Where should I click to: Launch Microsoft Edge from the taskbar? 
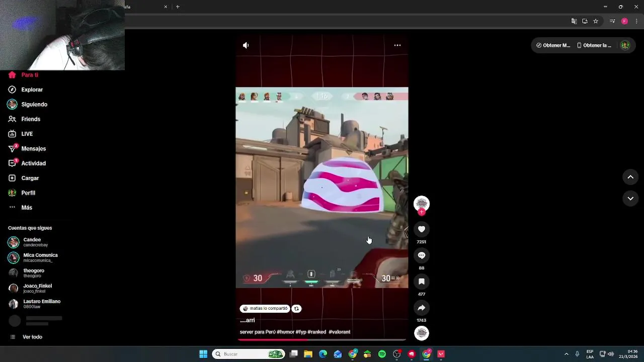click(x=323, y=354)
